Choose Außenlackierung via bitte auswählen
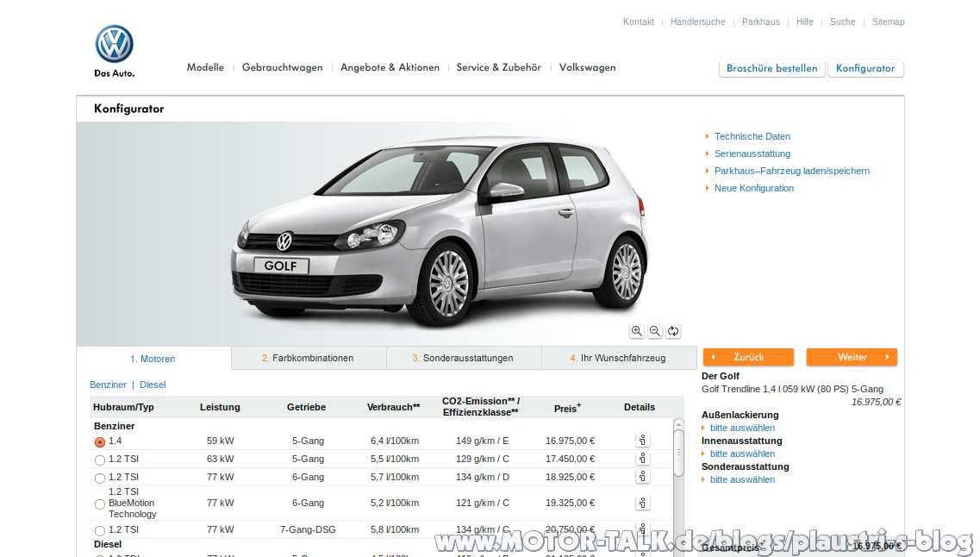980x557 pixels. (742, 428)
